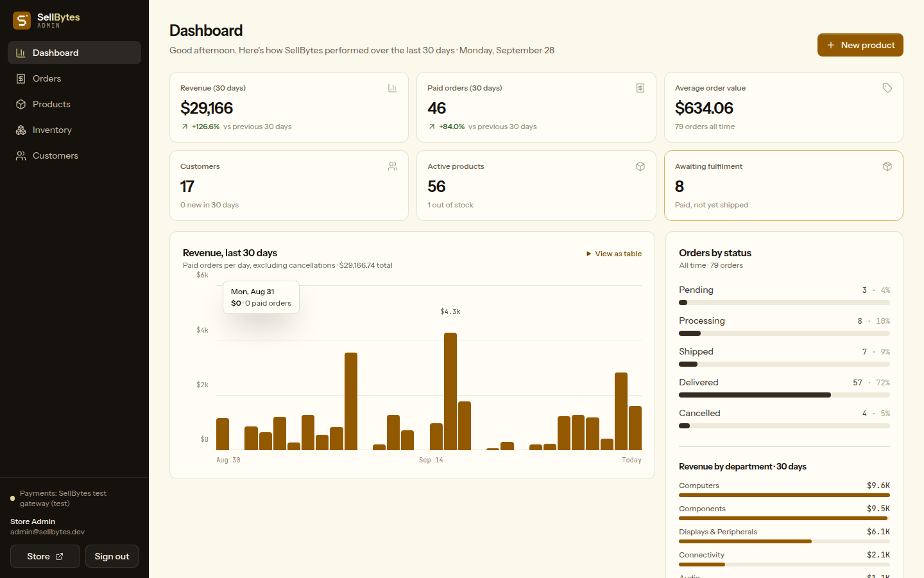Image resolution: width=924 pixels, height=578 pixels.
Task: Click the Cancelled status label
Action: pos(699,413)
